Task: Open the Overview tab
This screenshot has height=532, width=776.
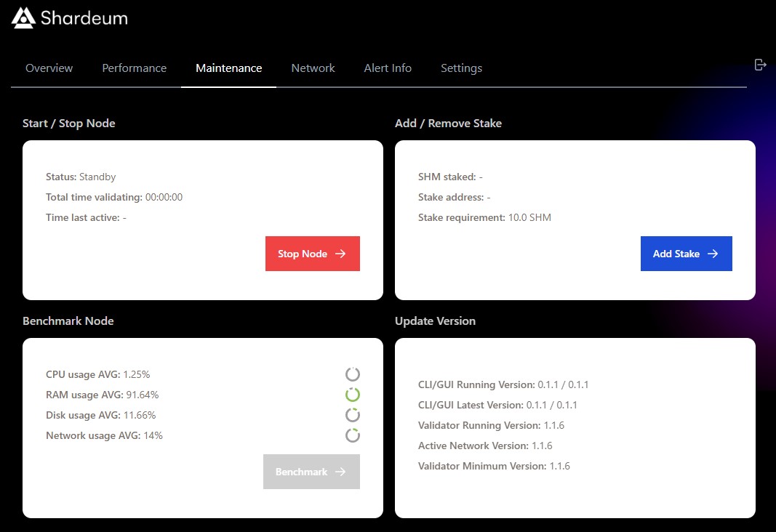Action: (49, 68)
